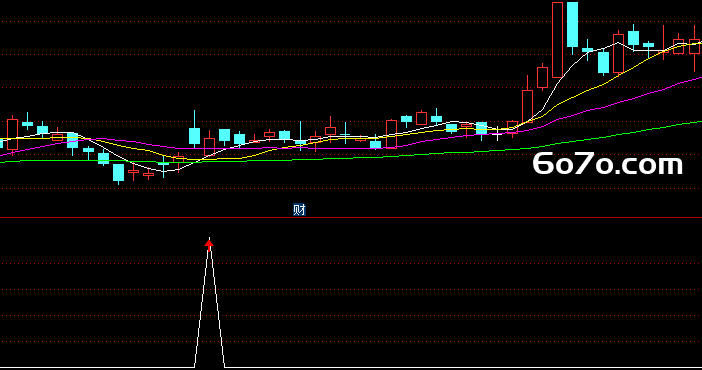Click the last red candle at far right
702x370 pixels.
point(695,47)
